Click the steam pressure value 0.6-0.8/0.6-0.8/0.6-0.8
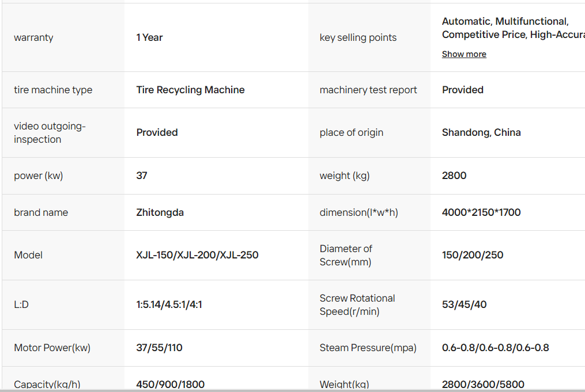 pos(496,348)
